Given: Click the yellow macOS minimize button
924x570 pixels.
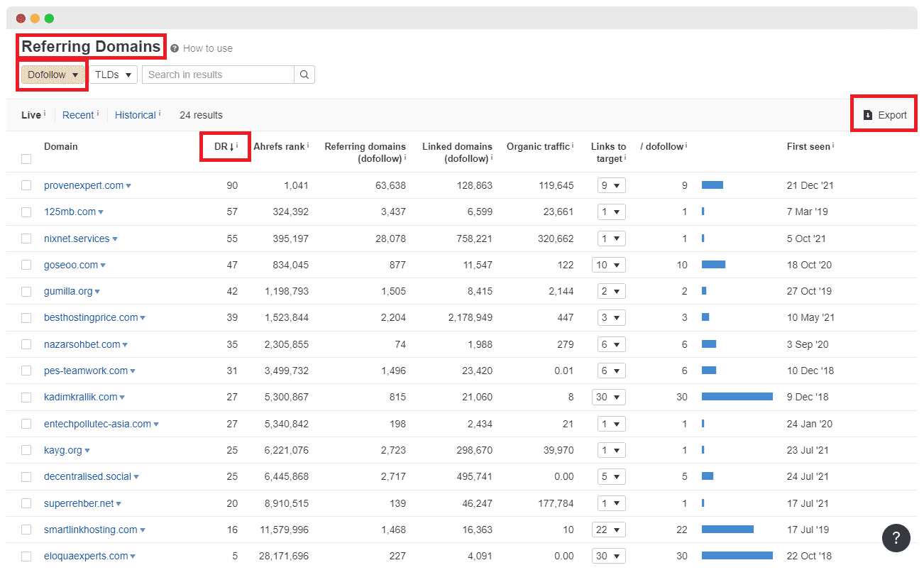Looking at the screenshot, I should 35,18.
